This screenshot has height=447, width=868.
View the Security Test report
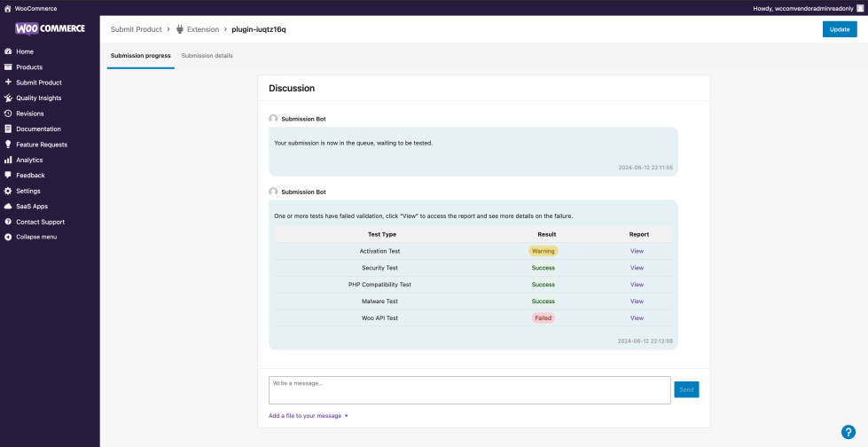637,268
